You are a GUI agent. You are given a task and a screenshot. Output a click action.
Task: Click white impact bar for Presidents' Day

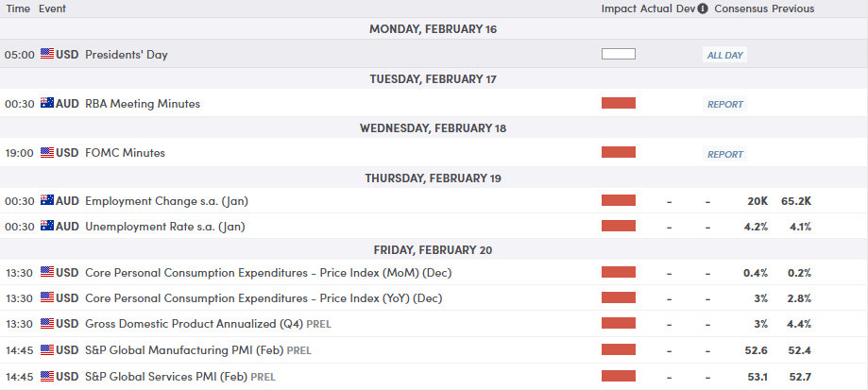click(x=619, y=55)
